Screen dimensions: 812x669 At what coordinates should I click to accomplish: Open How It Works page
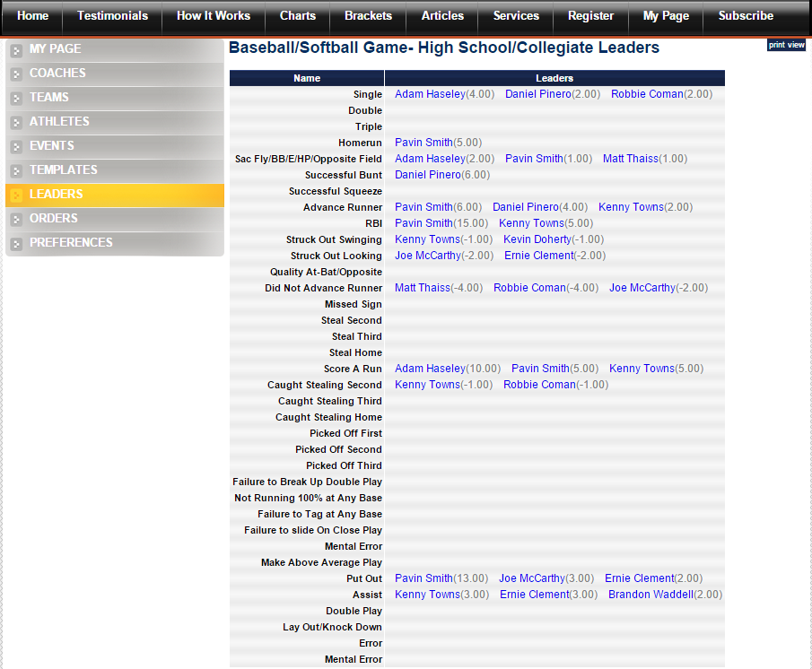[214, 16]
